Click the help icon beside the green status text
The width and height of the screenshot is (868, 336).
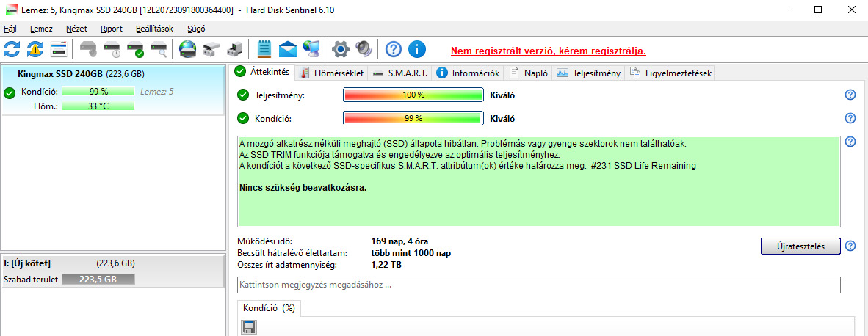pyautogui.click(x=851, y=142)
